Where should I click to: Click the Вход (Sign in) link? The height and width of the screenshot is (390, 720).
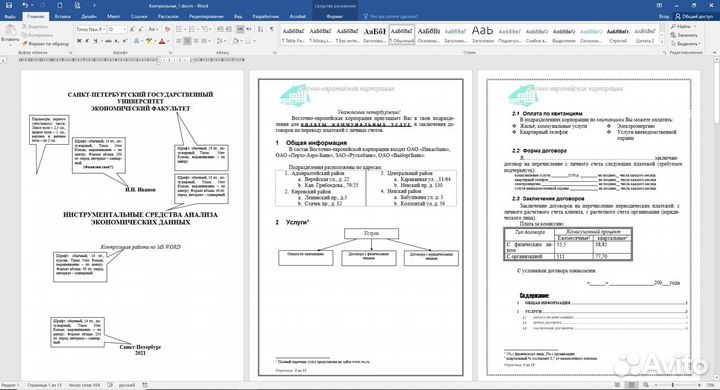(664, 17)
